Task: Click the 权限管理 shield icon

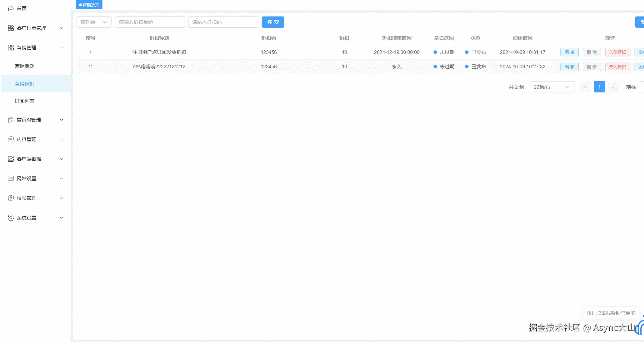Action: [11, 198]
